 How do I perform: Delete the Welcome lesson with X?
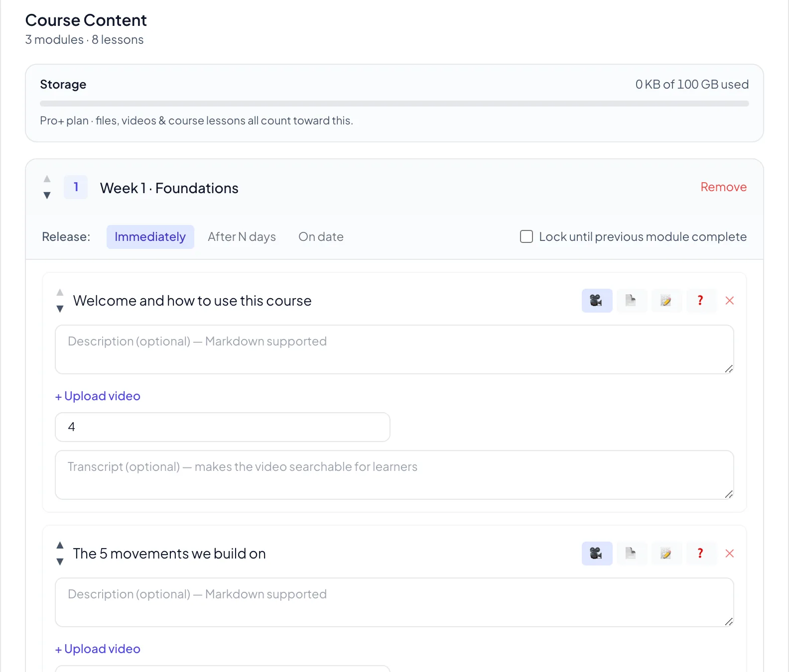730,301
